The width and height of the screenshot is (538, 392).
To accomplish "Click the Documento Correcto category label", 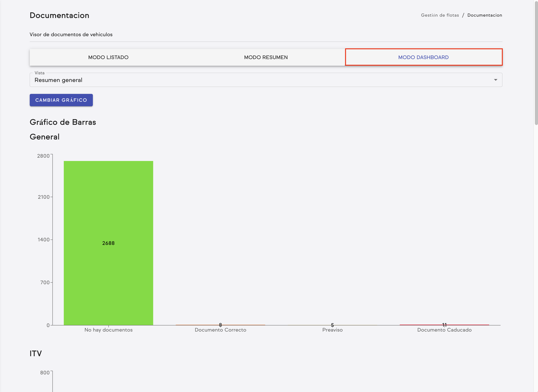I will (220, 330).
